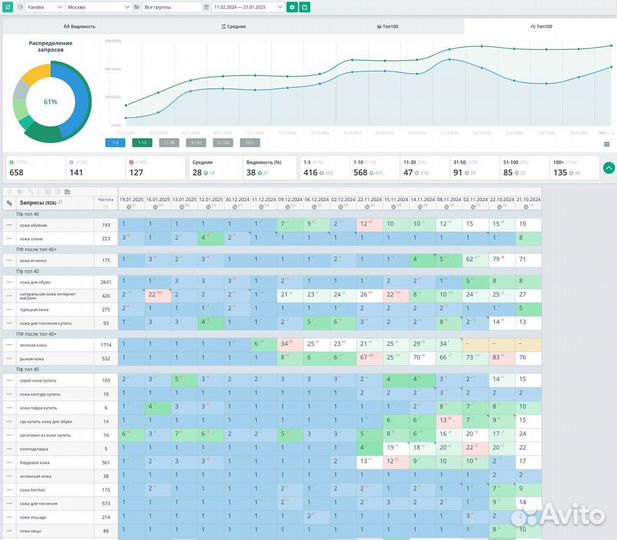Click the green button rightmost in top bar
The width and height of the screenshot is (617, 540).
[304, 7]
